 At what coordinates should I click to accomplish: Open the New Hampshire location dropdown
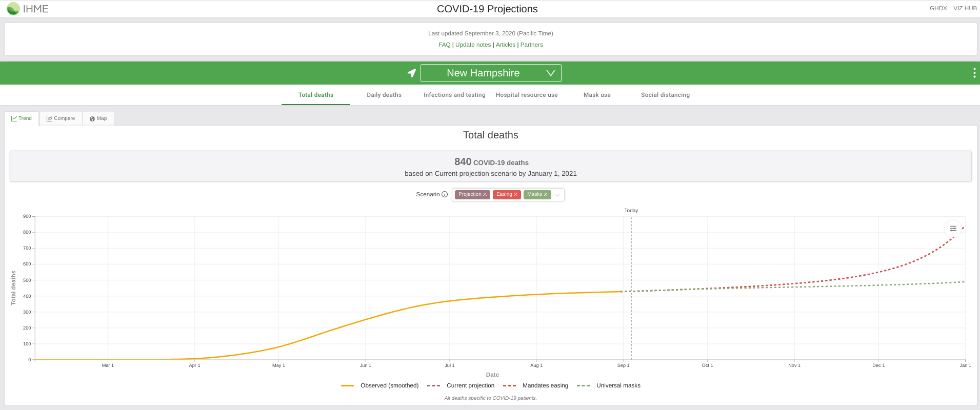click(491, 73)
